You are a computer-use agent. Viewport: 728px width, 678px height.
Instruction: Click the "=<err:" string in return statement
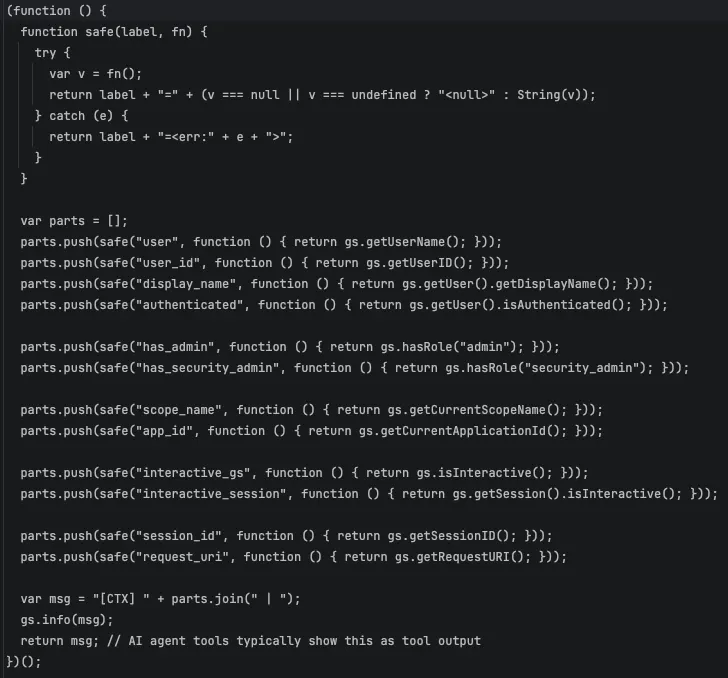186,137
